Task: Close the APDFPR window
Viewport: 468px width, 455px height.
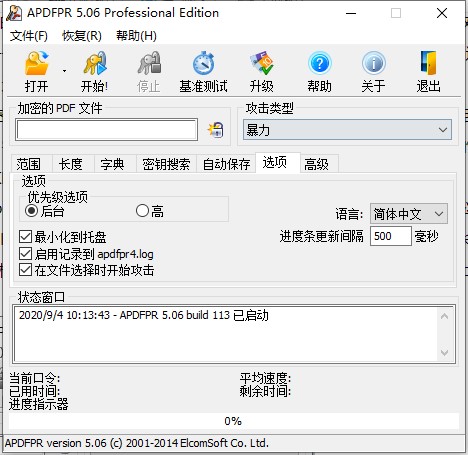Action: (442, 13)
